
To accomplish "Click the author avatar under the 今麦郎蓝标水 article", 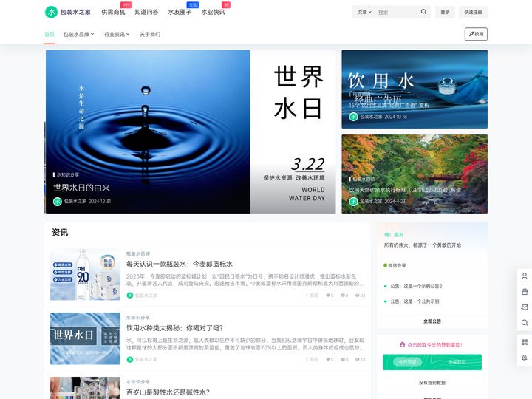I will coord(129,296).
